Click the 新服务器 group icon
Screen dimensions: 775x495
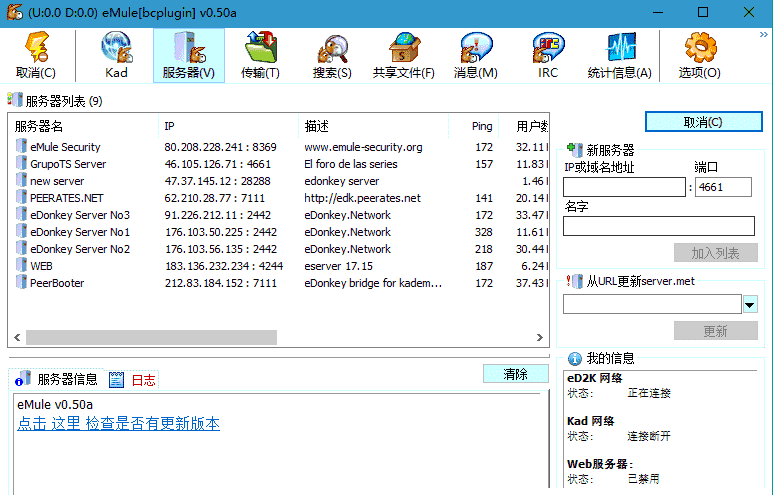tap(575, 149)
